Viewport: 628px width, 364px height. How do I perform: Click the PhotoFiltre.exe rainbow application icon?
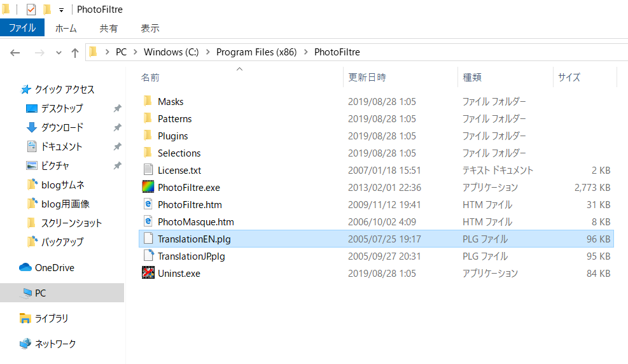(148, 186)
